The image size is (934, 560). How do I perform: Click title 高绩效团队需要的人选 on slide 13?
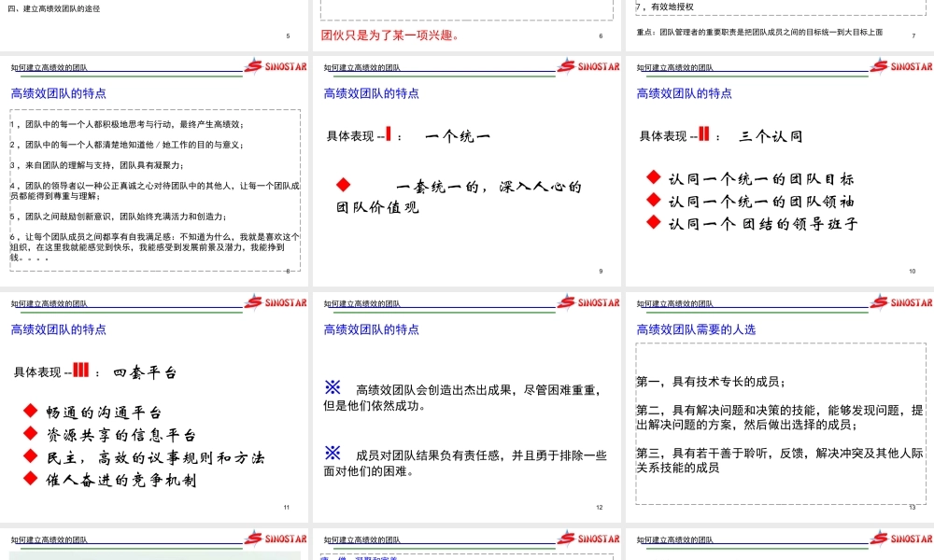click(x=696, y=329)
